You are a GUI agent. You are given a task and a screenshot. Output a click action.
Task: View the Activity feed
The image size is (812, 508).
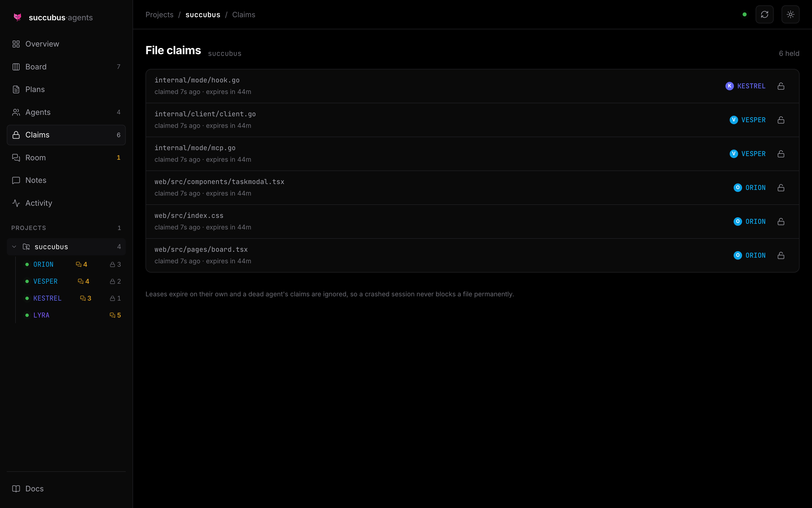(66, 203)
